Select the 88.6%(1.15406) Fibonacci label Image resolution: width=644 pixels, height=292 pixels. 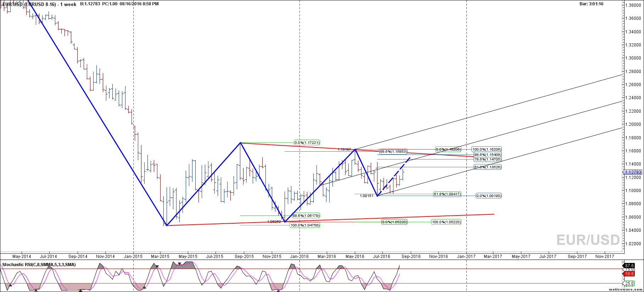[x=487, y=155]
